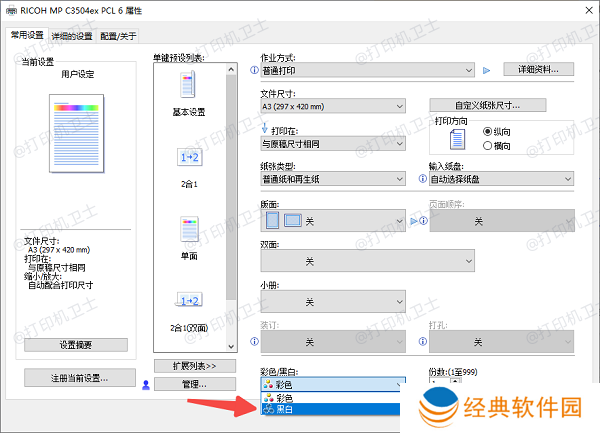The image size is (600, 433).
Task: Select 横向 orientation radio button
Action: click(x=487, y=146)
